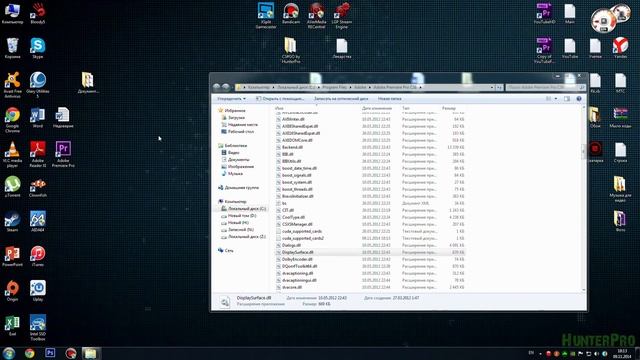Viewport: 640px width, 360px height.
Task: Select the Recycle Bin (Корзина) desktop icon
Action: coord(12,48)
